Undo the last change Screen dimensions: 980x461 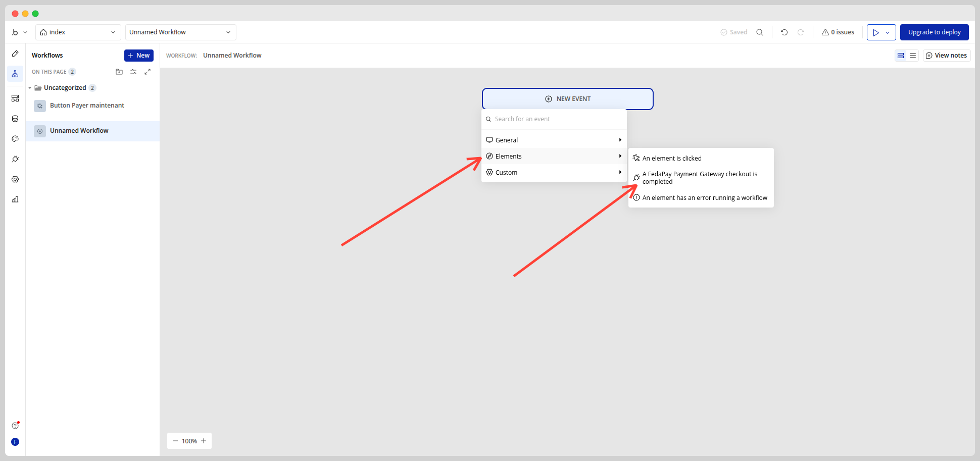click(x=784, y=32)
